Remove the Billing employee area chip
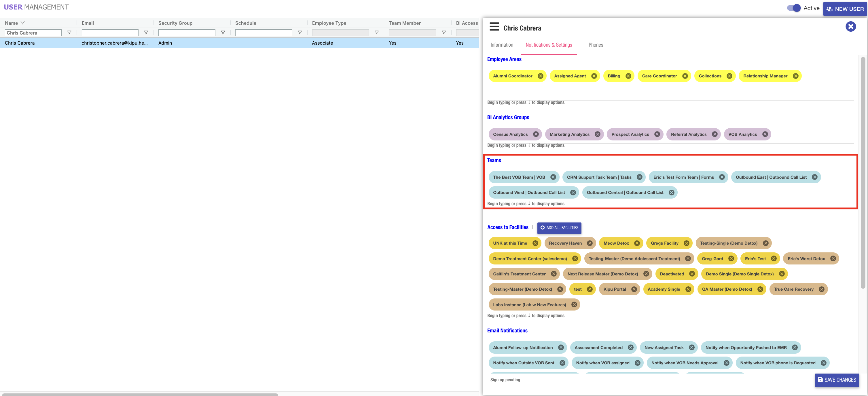 coord(628,76)
